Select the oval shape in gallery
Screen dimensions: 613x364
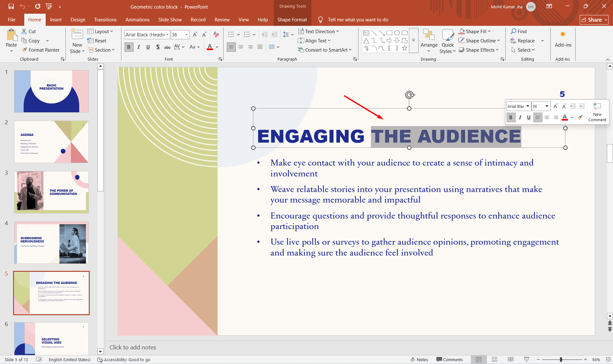(397, 33)
